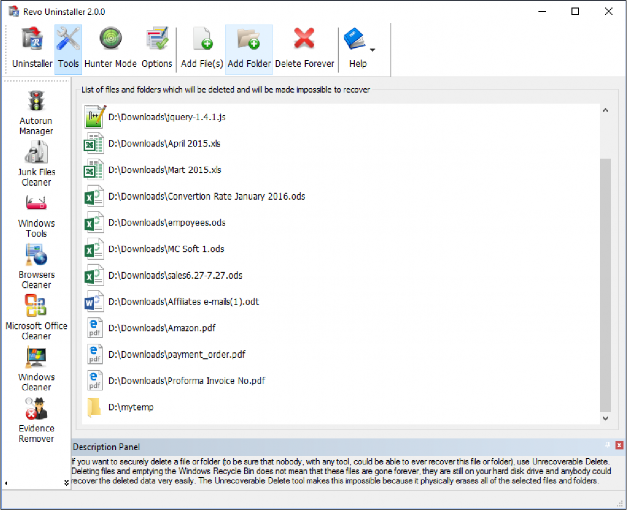Expand the Help dropdown arrow
This screenshot has height=510, width=627.
coord(373,50)
